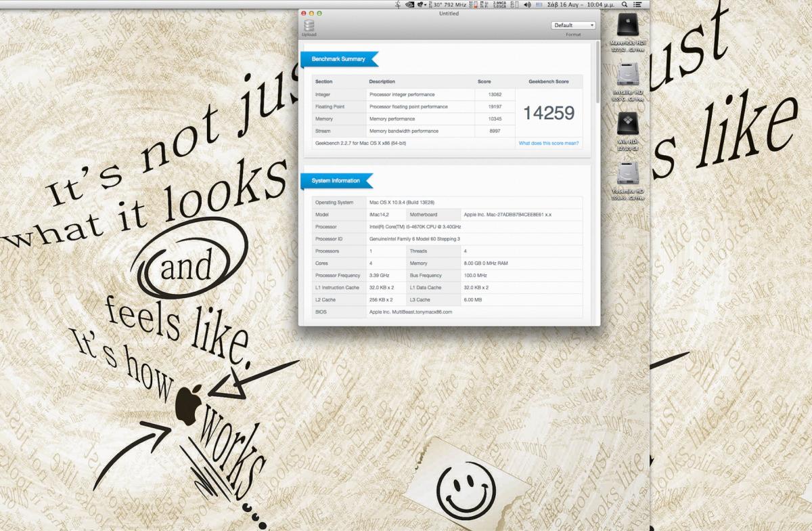Screen dimensions: 812x531
Task: Click the Motherboard Apple Inc. value
Action: [507, 215]
